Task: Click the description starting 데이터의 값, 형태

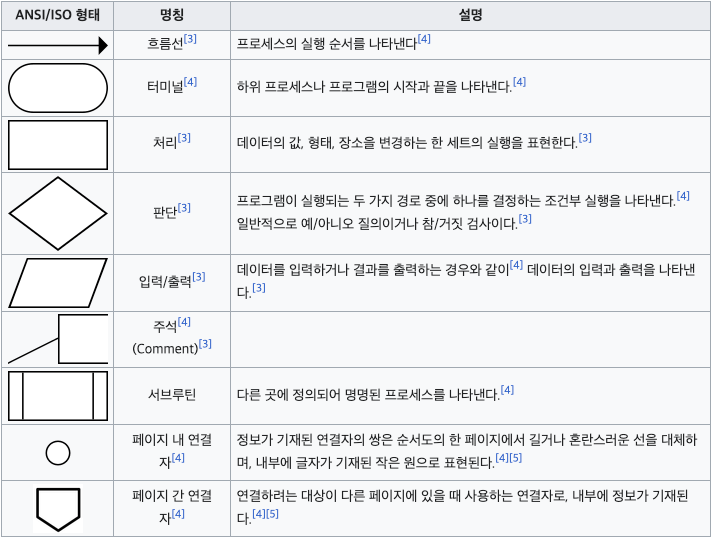Action: click(x=407, y=143)
